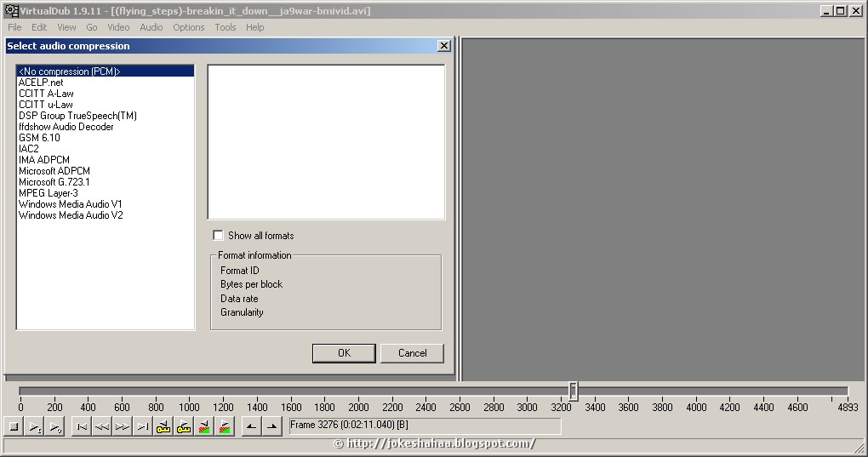Play the input video preview
The height and width of the screenshot is (457, 868).
click(x=35, y=426)
